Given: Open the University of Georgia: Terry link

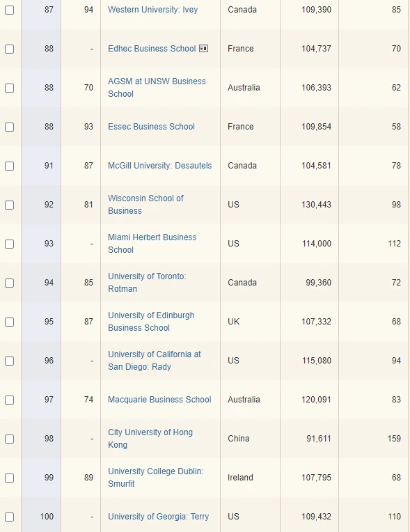Looking at the screenshot, I should click(x=159, y=517).
